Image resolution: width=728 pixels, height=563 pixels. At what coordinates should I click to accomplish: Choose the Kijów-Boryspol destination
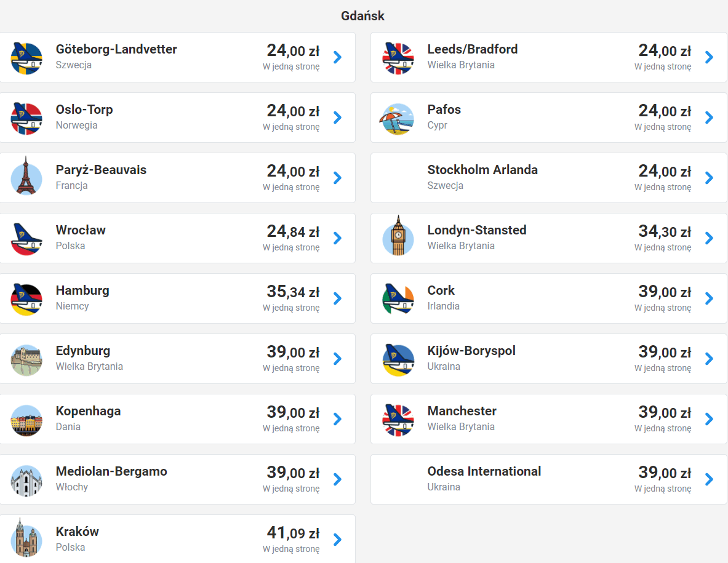pos(471,351)
